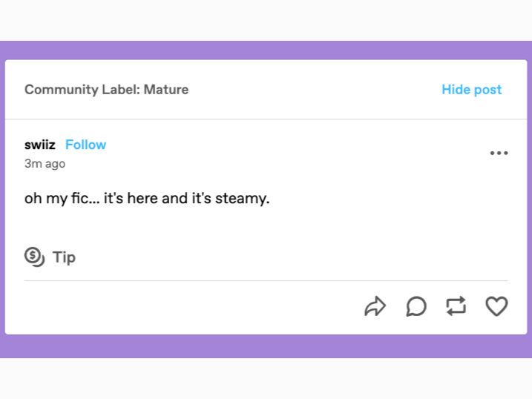Click the post text about steamy fic

(x=146, y=199)
